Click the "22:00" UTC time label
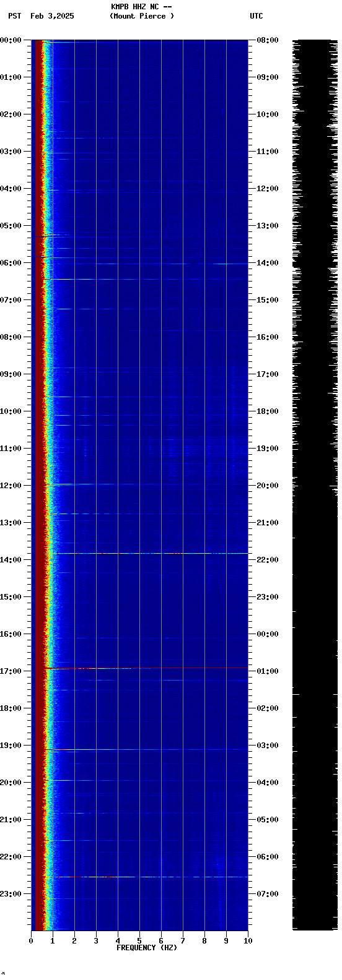This screenshot has height=980, width=342. [x=268, y=560]
